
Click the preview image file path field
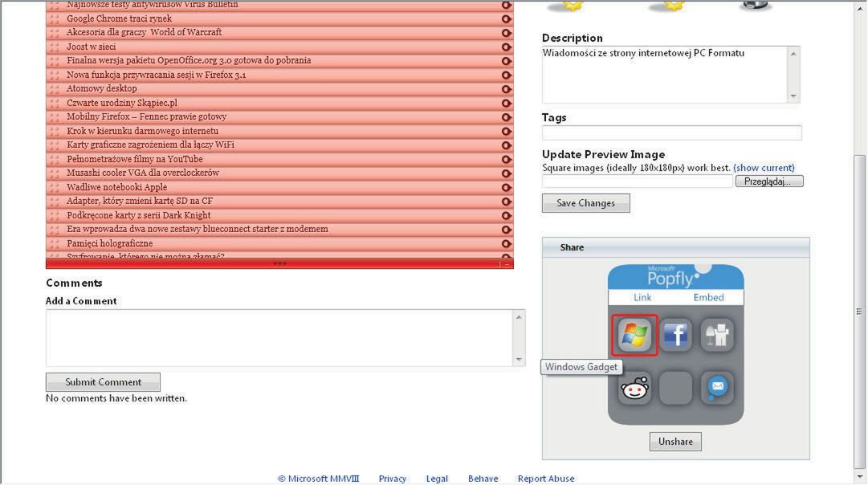pyautogui.click(x=638, y=181)
